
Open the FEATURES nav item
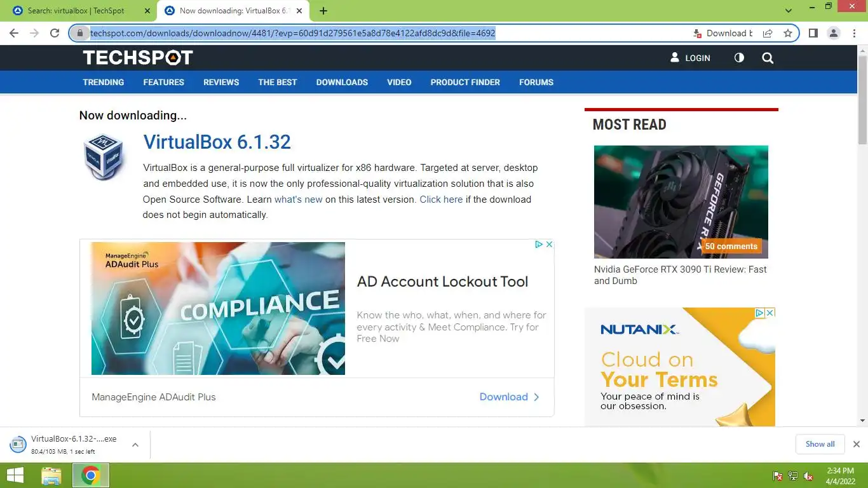164,82
